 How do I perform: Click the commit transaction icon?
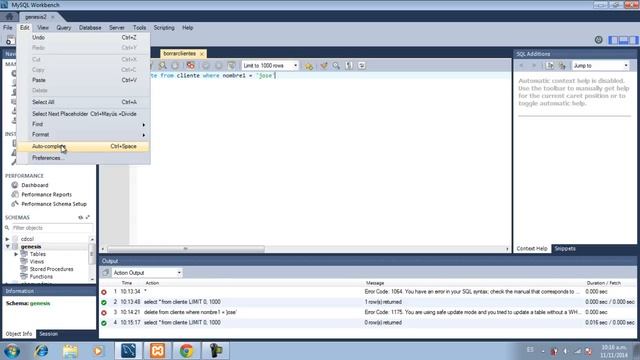pyautogui.click(x=205, y=65)
